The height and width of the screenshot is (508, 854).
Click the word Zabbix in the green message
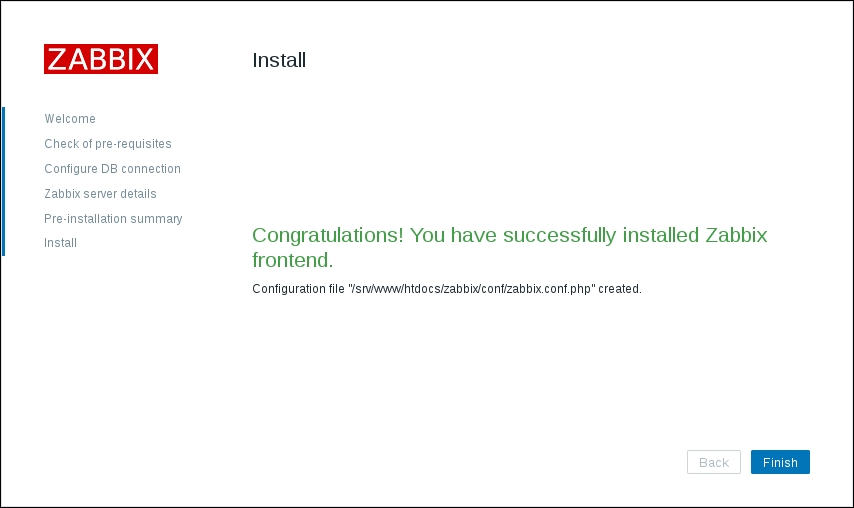point(736,236)
